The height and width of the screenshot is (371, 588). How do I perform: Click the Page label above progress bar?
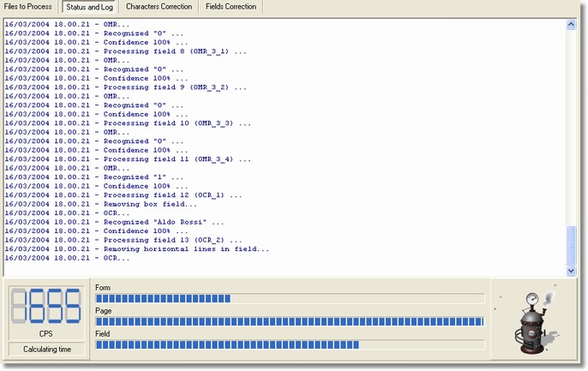(103, 311)
